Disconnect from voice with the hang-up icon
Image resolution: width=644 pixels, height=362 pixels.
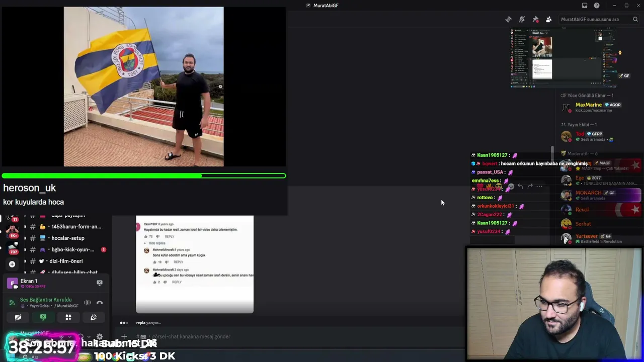tap(100, 303)
